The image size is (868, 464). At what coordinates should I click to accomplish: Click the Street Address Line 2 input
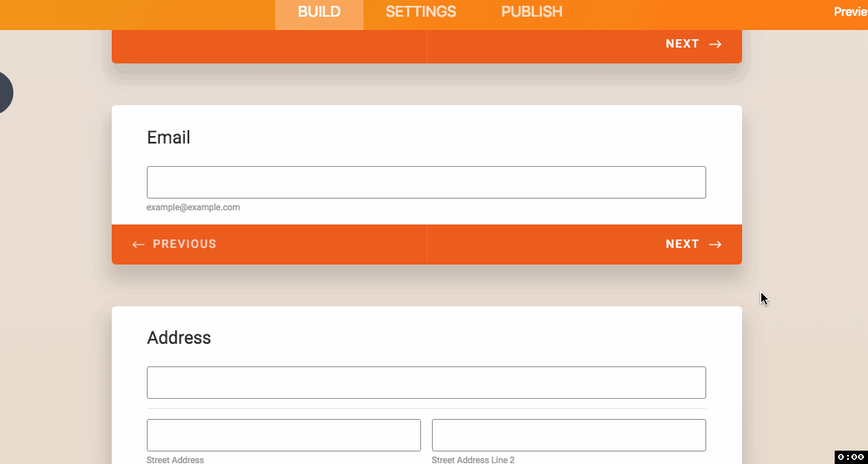(569, 435)
